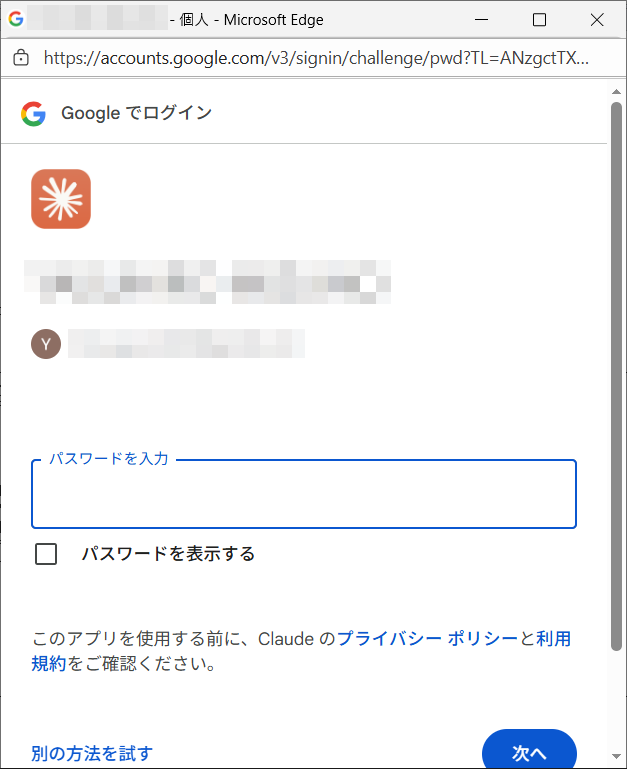Click the blurred account email beside the avatar

pos(187,344)
